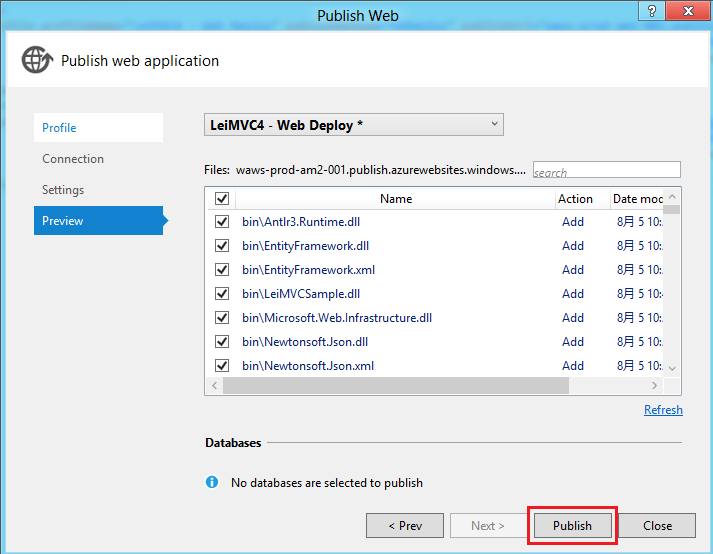Select the bin\EntityFramework.dll file name
The width and height of the screenshot is (713, 554).
306,246
